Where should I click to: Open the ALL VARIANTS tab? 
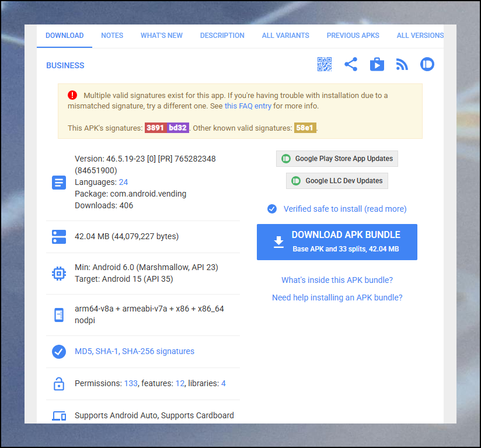coord(285,36)
